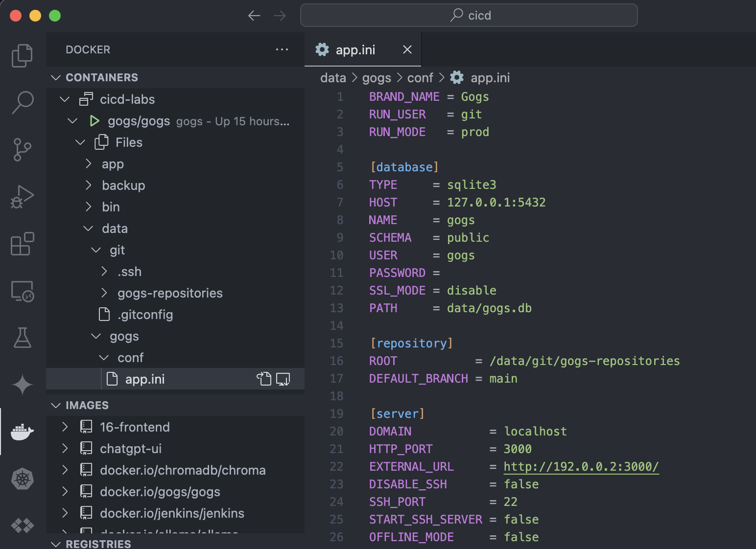Expand the .ssh folder
Screen dimensions: 756x549
[x=104, y=272]
